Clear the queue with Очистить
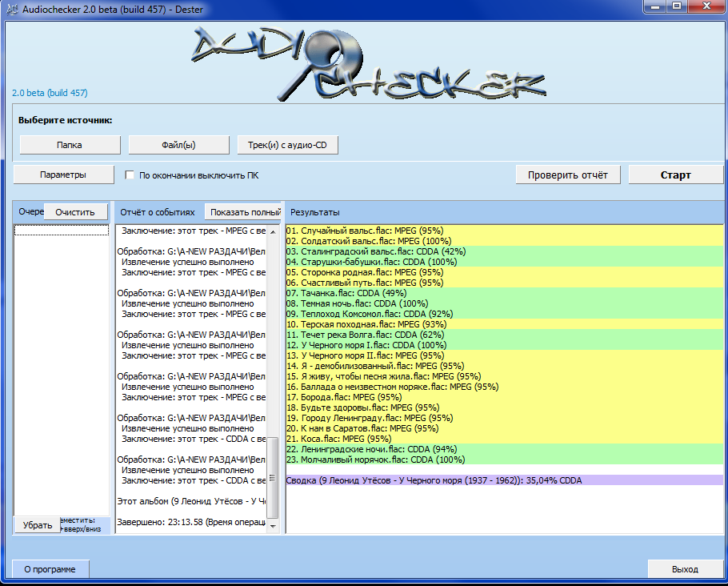The width and height of the screenshot is (728, 586). 75,212
